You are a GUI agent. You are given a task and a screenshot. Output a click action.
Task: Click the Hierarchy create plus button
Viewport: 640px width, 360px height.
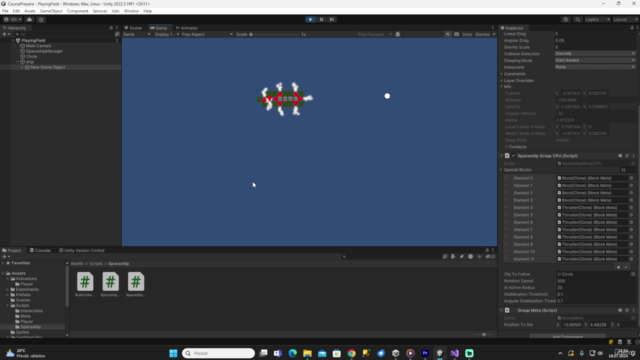(4, 34)
